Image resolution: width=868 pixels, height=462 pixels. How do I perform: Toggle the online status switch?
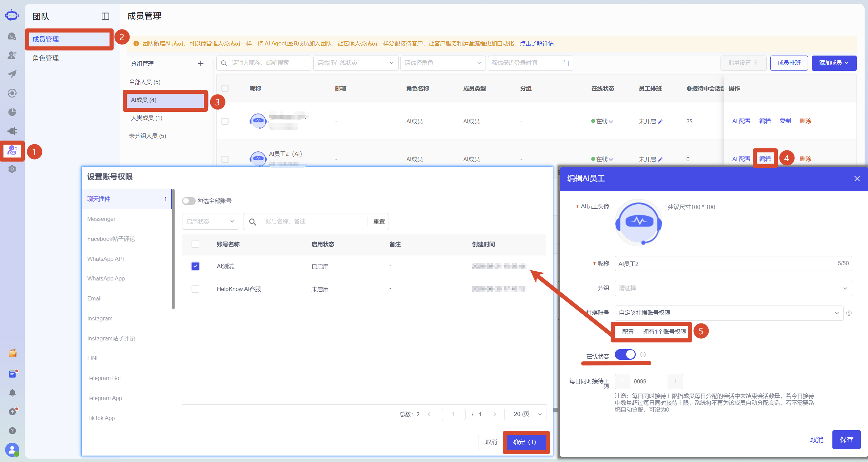[625, 355]
